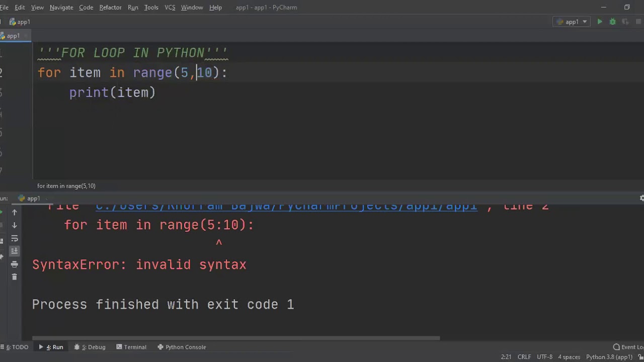The height and width of the screenshot is (362, 644).
Task: Open the Edit menu
Action: [x=20, y=8]
